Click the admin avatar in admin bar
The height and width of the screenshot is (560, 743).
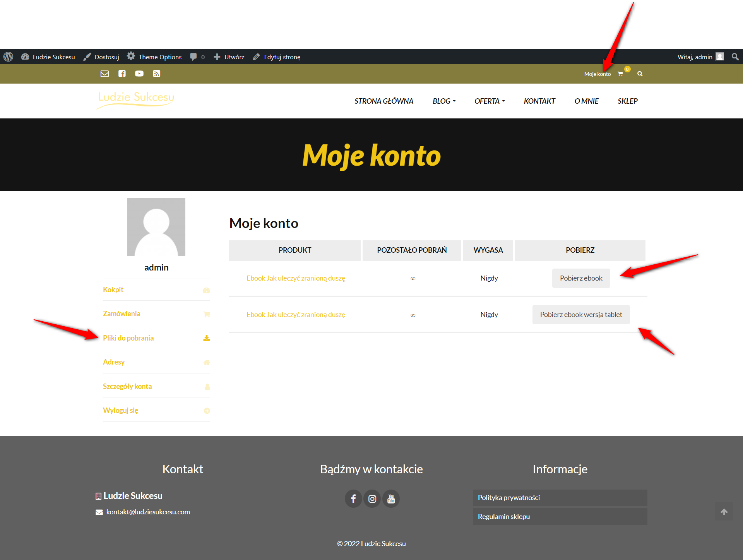(720, 57)
